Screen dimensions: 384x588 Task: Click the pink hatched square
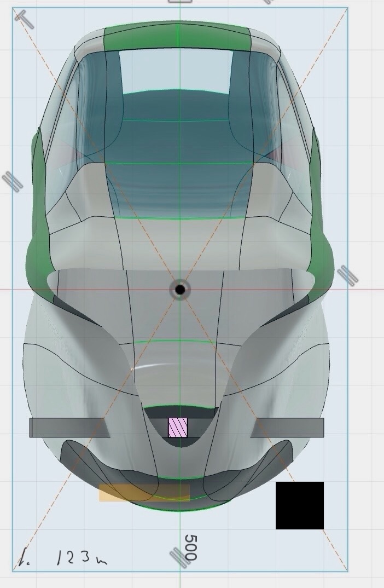pos(178,428)
